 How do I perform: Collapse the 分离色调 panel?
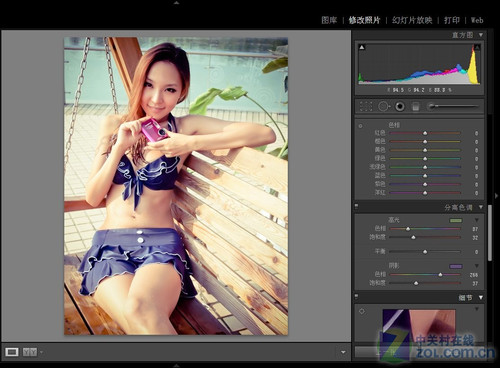(481, 207)
